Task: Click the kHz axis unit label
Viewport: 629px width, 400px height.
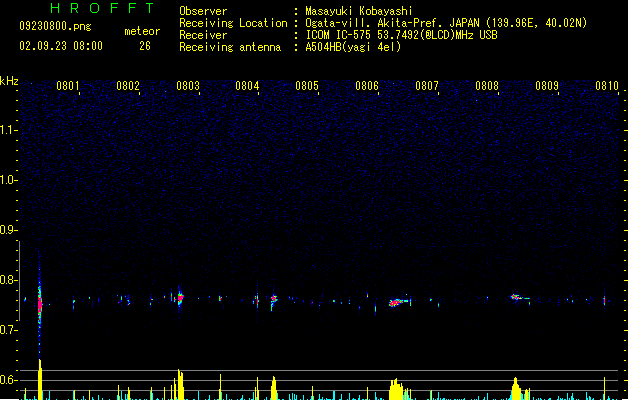Action: (x=9, y=81)
